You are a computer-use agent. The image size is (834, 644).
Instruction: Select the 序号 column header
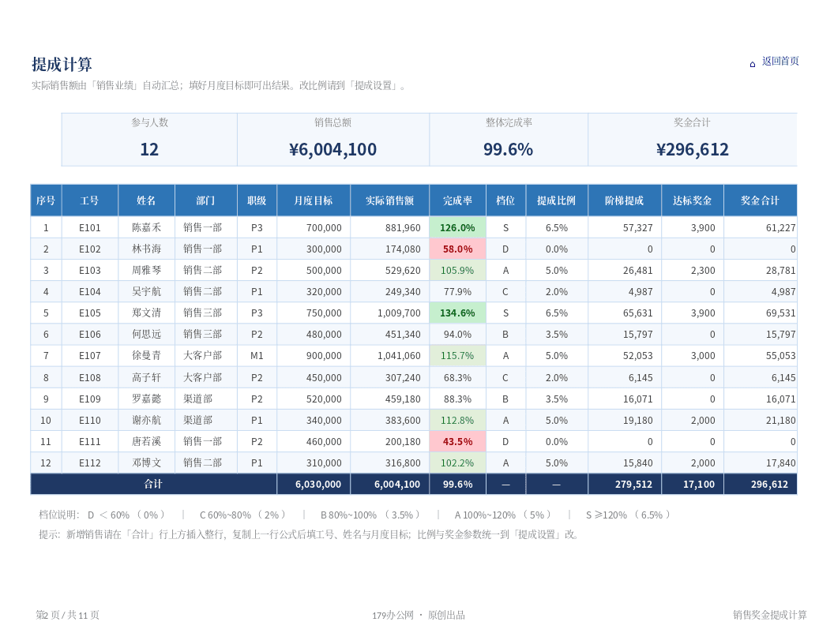pos(46,200)
